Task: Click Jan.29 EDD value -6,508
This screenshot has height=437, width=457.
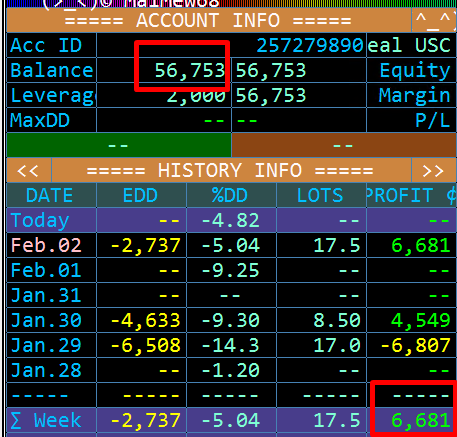Action: coord(145,346)
